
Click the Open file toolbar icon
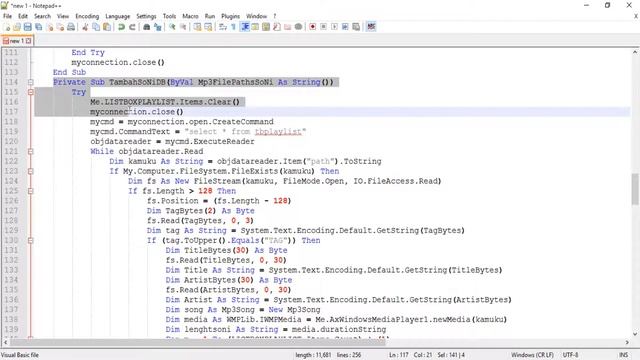pos(17,27)
